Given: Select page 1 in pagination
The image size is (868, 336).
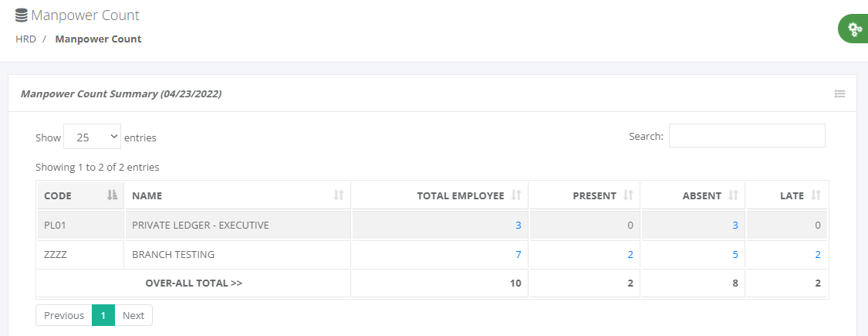Looking at the screenshot, I should pos(103,315).
